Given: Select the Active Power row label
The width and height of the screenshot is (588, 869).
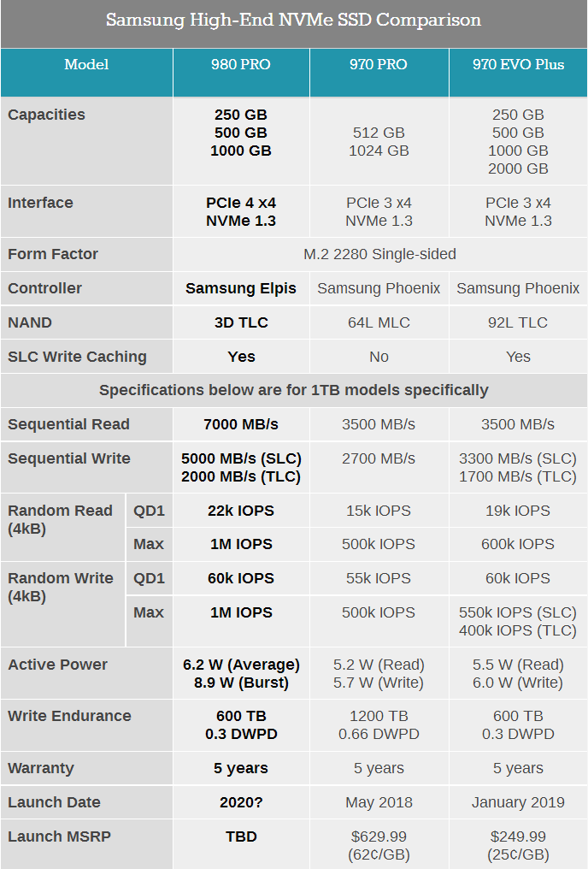Looking at the screenshot, I should point(58,665).
